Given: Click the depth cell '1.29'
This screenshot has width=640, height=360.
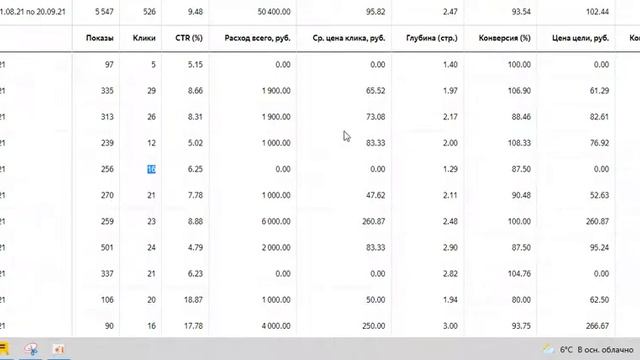Looking at the screenshot, I should (450, 169).
